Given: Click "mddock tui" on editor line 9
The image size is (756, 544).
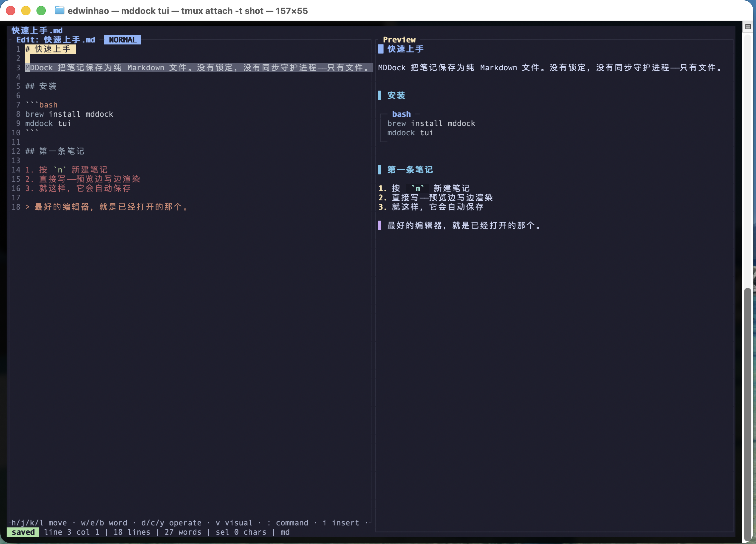Looking at the screenshot, I should click(x=48, y=123).
